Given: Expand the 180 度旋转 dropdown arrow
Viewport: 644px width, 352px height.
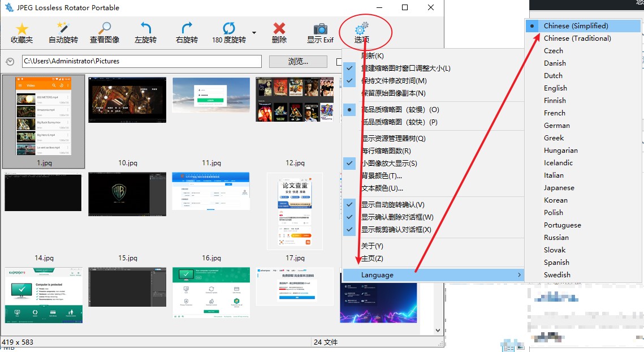Looking at the screenshot, I should coord(254,33).
